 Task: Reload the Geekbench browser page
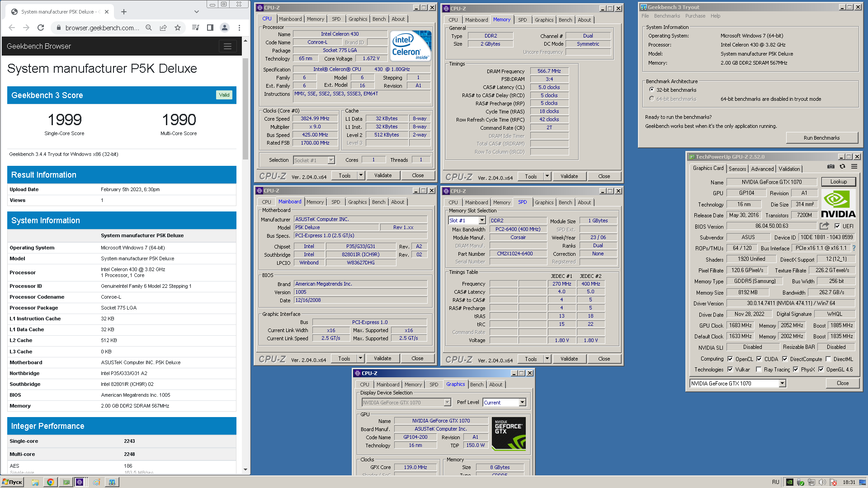pyautogui.click(x=41, y=28)
